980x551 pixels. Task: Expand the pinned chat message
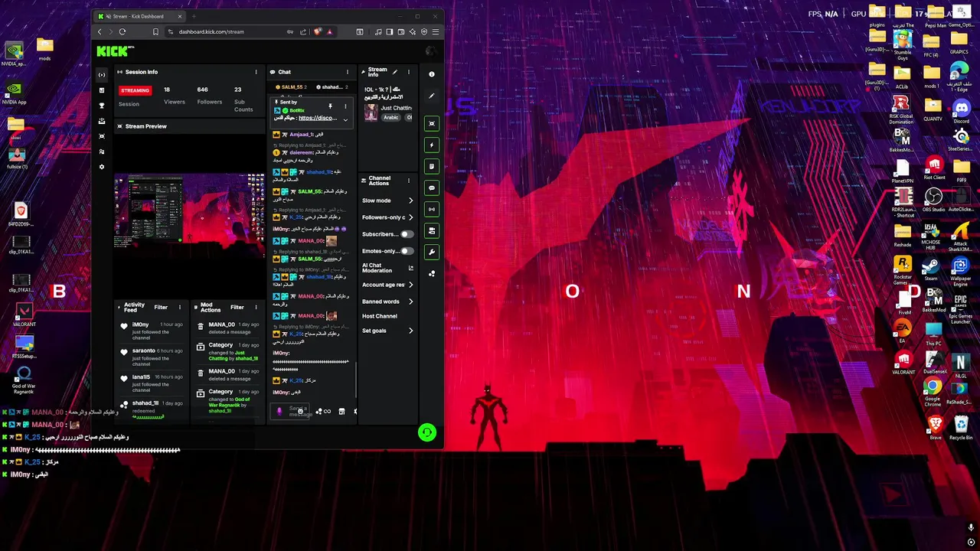pyautogui.click(x=345, y=119)
